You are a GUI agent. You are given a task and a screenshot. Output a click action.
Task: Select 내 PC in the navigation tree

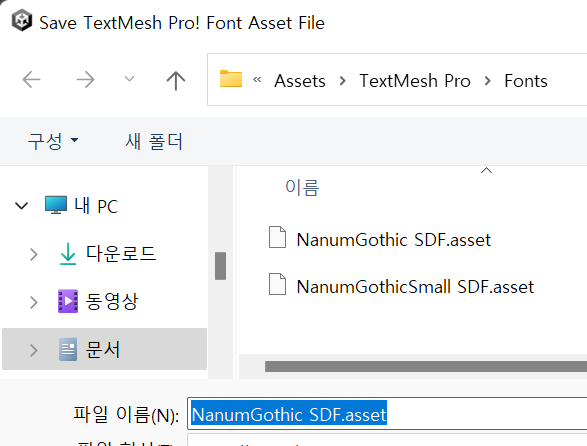(96, 206)
